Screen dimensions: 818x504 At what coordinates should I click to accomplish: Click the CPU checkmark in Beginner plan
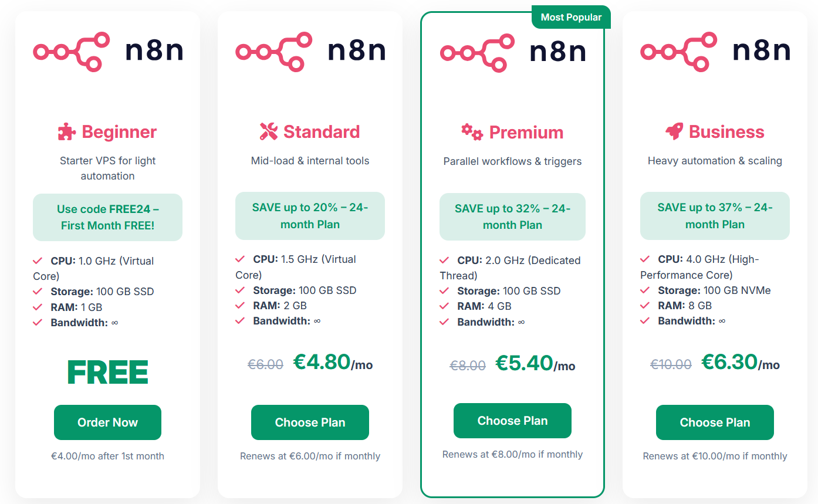(38, 261)
